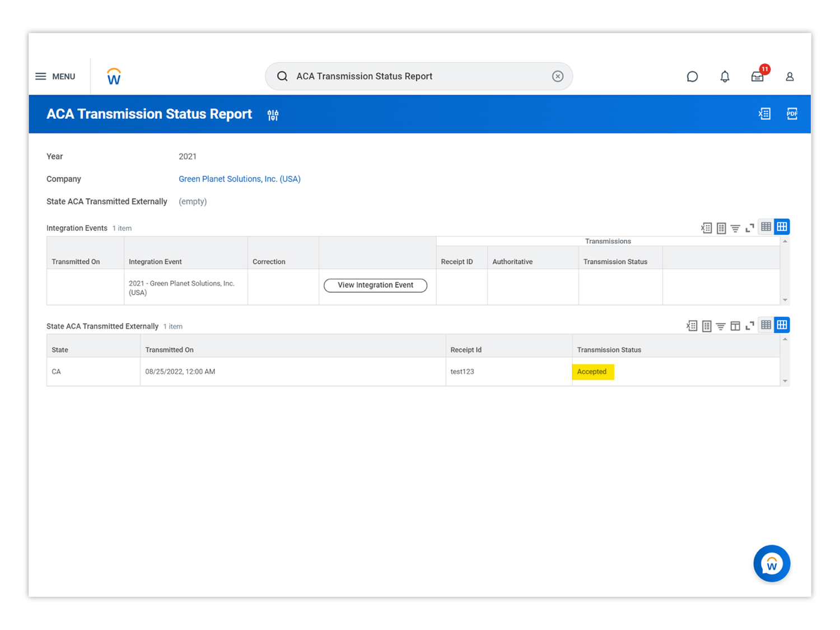The height and width of the screenshot is (630, 840).
Task: Open the notifications bell
Action: click(725, 77)
